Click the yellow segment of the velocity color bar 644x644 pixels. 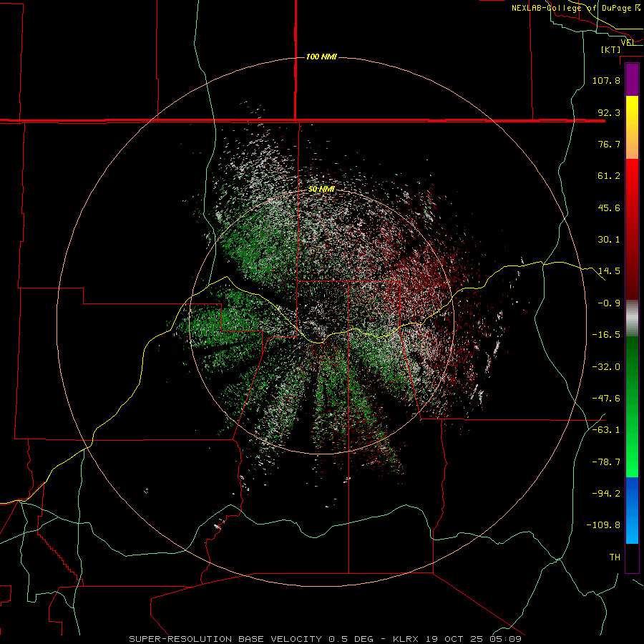point(632,127)
